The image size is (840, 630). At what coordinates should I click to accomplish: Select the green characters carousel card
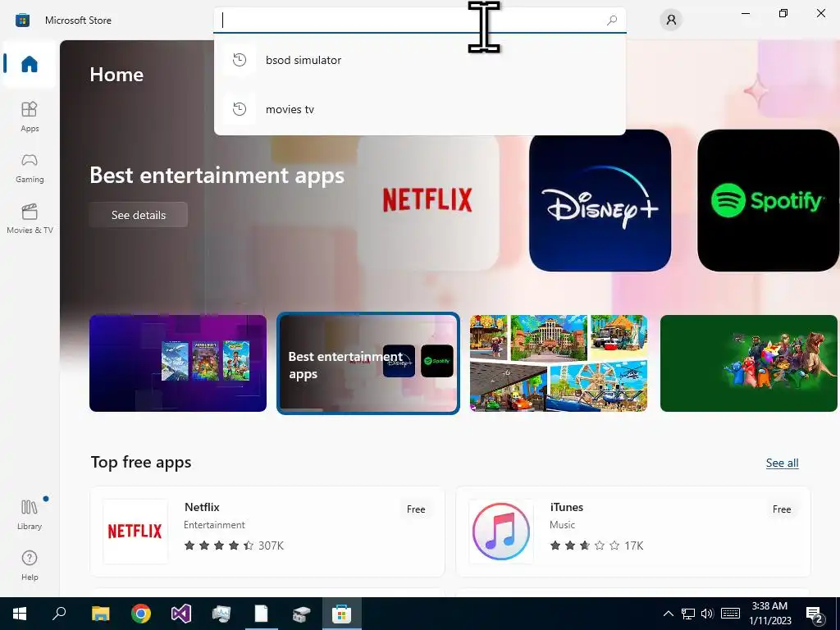click(x=748, y=363)
